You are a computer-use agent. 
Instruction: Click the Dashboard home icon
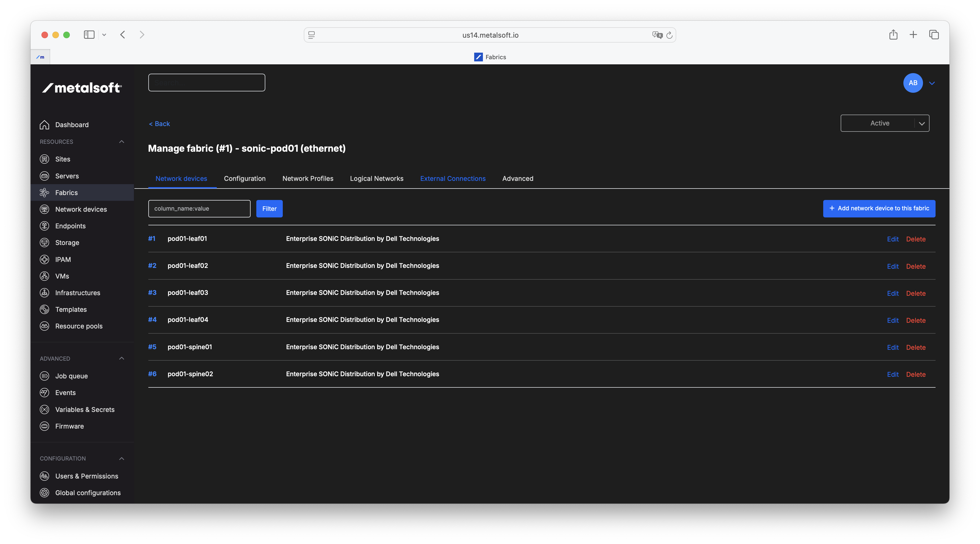(x=44, y=124)
